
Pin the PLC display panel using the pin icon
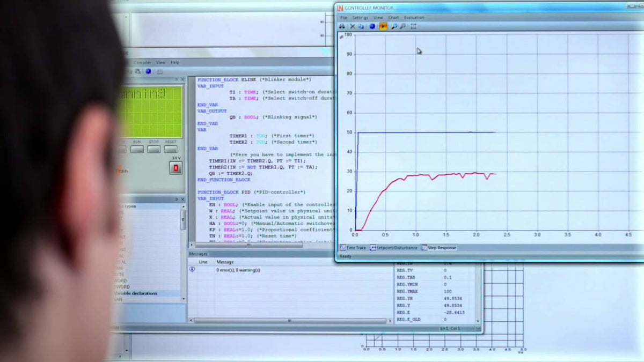[177, 79]
